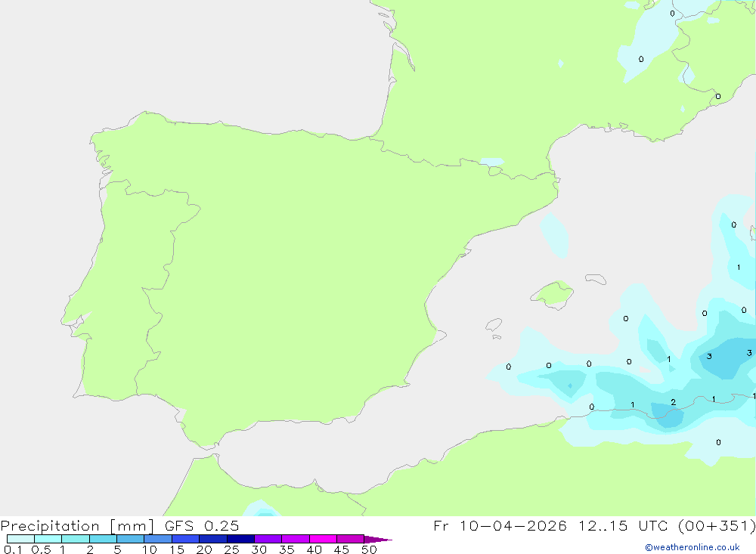Click the "(00+351)" forecast offset text
Screen dimensions: 756x554
(717, 525)
